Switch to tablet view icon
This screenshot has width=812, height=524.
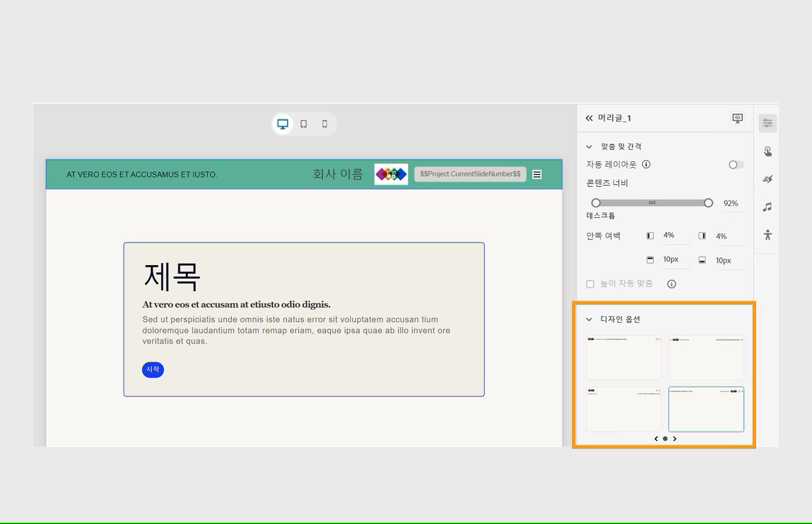coord(304,123)
